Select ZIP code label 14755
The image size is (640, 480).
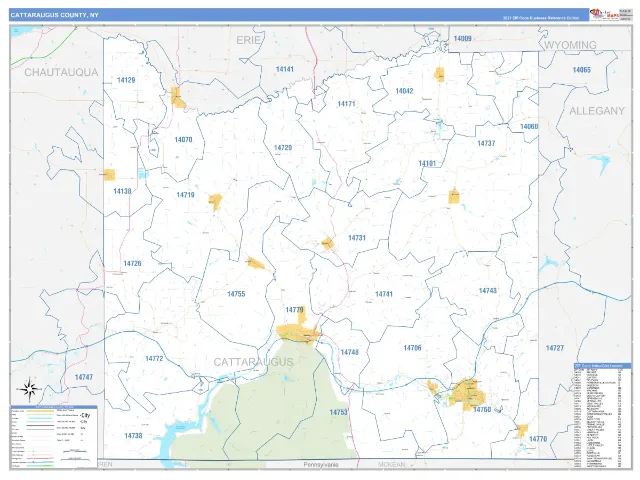point(236,294)
